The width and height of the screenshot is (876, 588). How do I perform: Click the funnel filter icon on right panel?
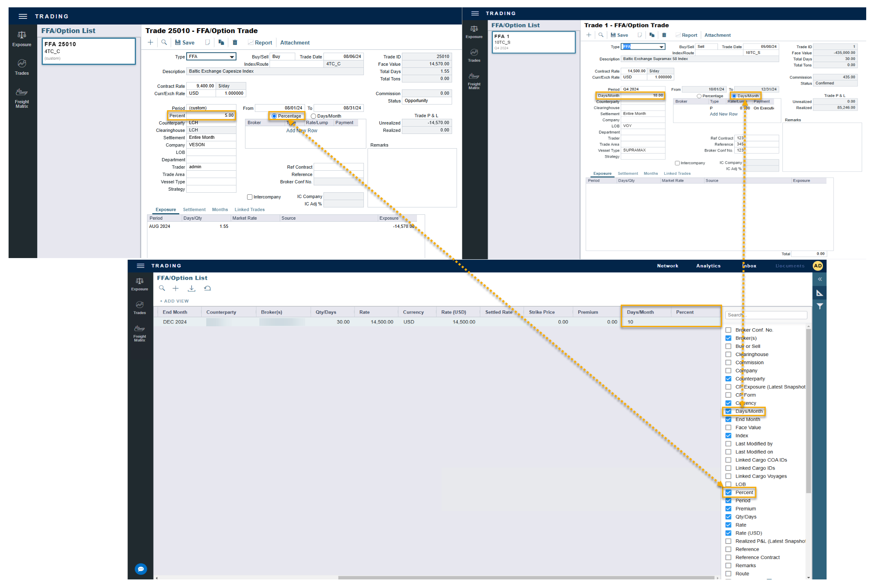[x=819, y=306]
